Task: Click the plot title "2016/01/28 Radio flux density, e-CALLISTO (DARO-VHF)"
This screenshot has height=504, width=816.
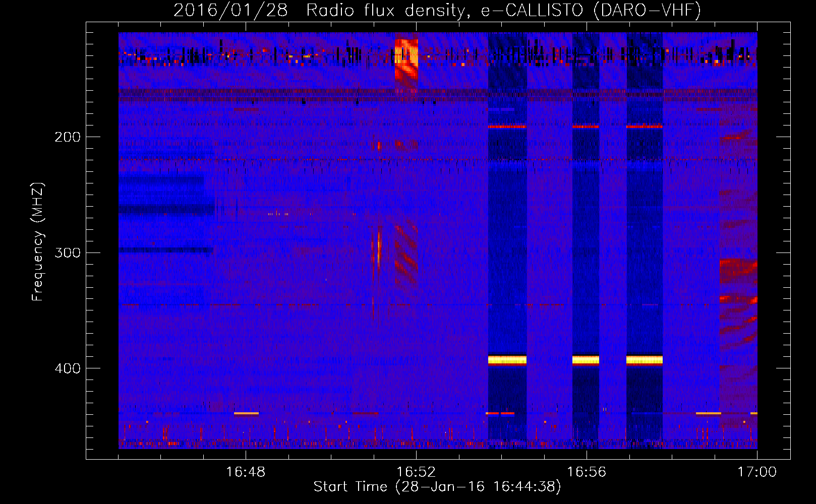Action: [437, 10]
